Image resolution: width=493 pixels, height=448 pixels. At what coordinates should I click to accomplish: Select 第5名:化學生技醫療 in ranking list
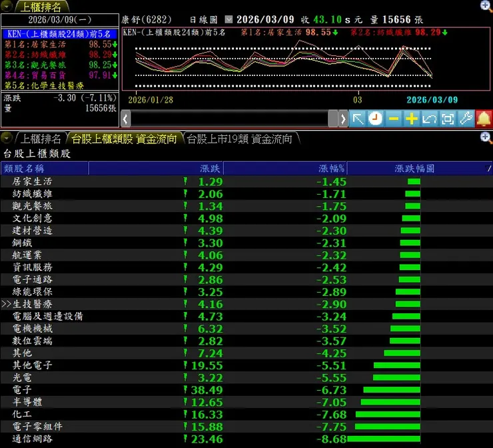(61, 85)
